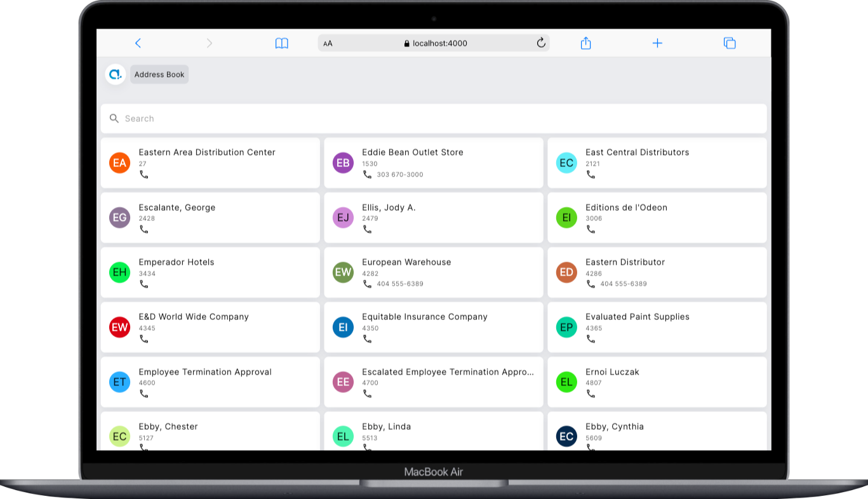This screenshot has width=868, height=499.
Task: Open the bookmarks book icon
Action: 281,43
